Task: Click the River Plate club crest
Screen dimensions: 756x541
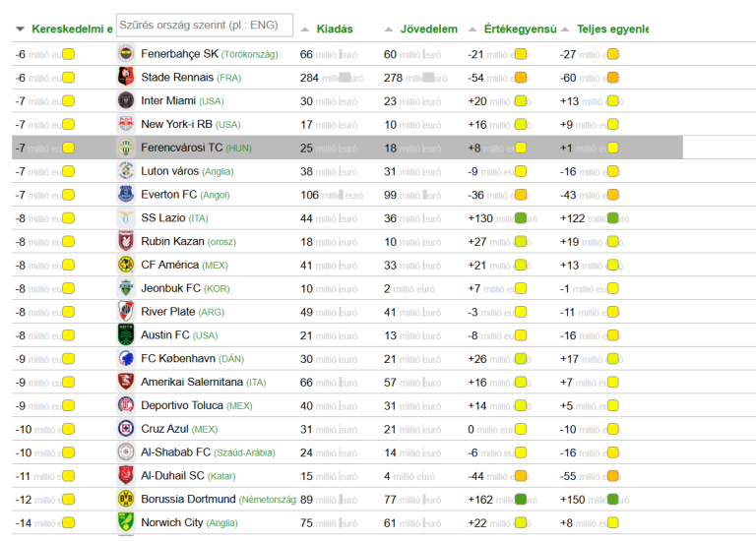Action: 125,312
